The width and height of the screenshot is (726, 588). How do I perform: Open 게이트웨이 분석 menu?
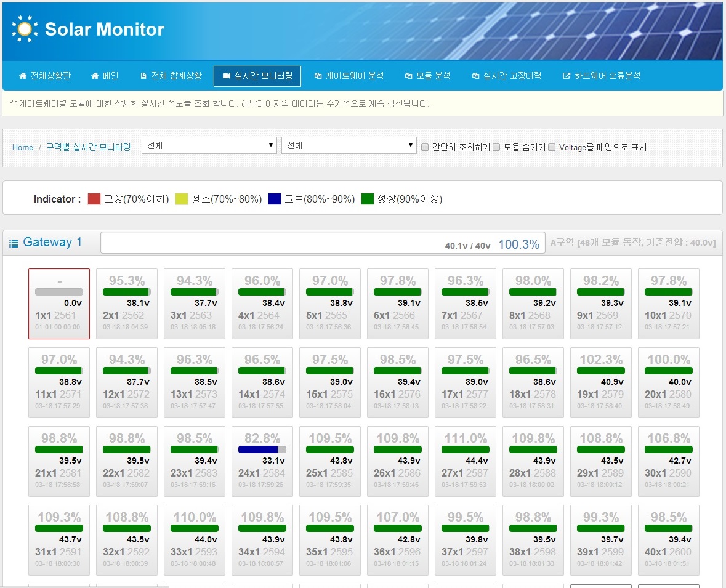coord(349,76)
